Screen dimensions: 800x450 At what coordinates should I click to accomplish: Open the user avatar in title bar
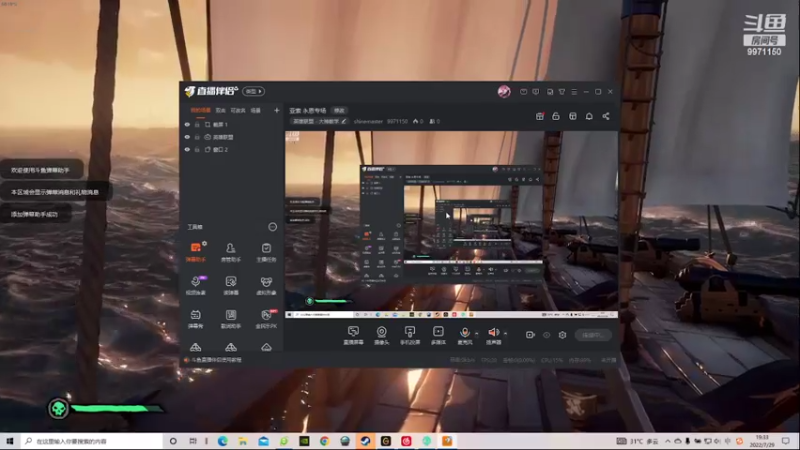coord(504,92)
